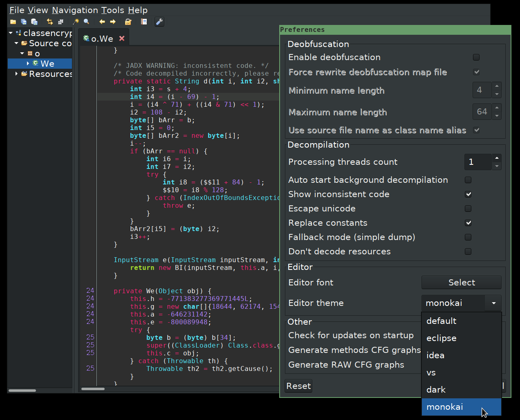Open a new APK file
The width and height of the screenshot is (520, 420).
click(13, 22)
